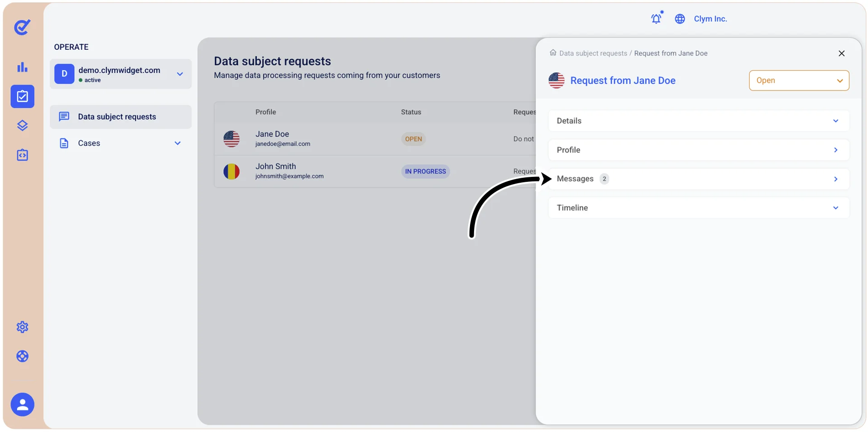Open the notifications bell icon

657,18
